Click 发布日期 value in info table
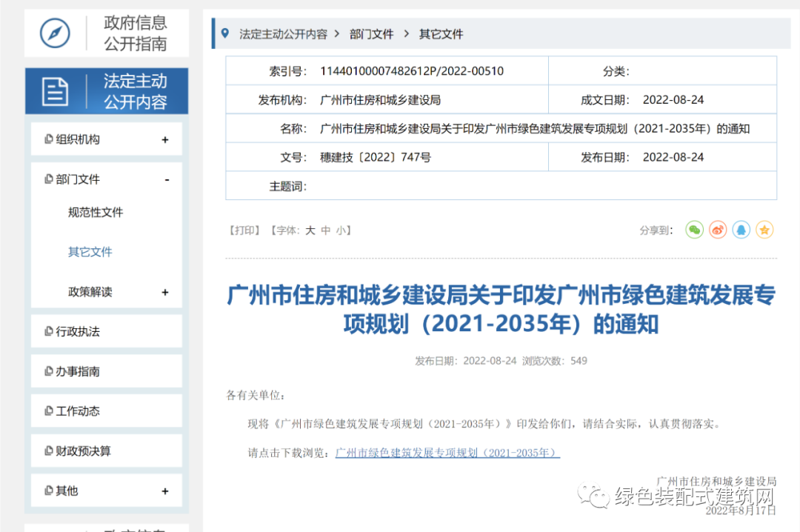 (673, 157)
